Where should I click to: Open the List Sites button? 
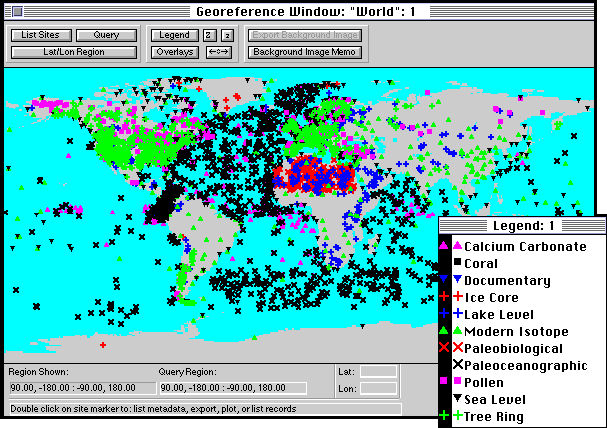(x=39, y=35)
